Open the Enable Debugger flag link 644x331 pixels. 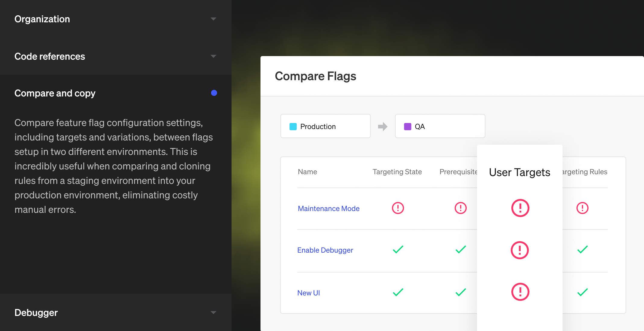point(325,250)
